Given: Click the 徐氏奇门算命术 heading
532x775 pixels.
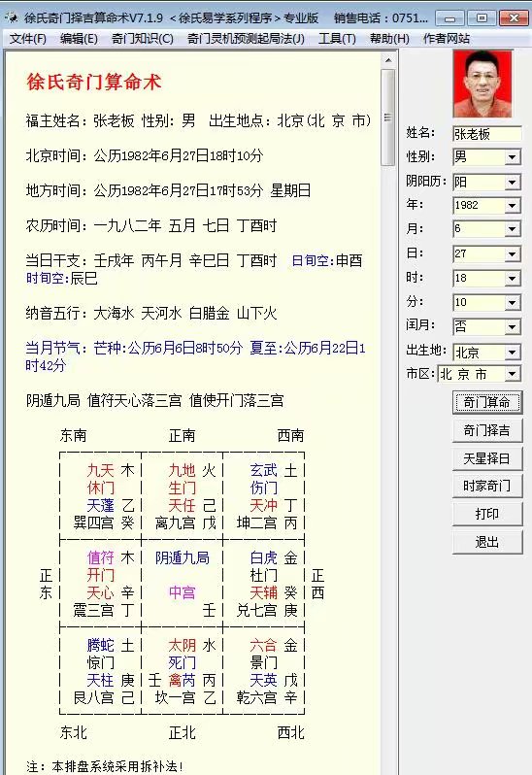Looking at the screenshot, I should coord(94,82).
